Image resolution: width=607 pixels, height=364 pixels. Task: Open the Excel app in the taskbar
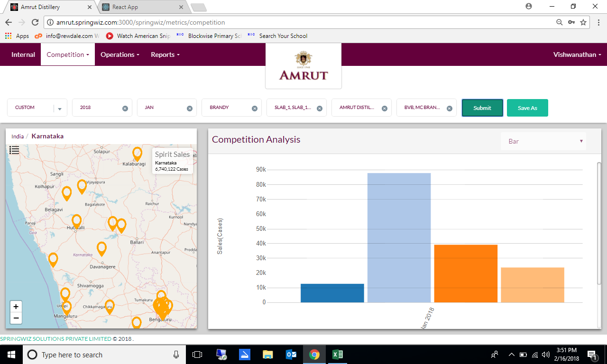pyautogui.click(x=337, y=355)
